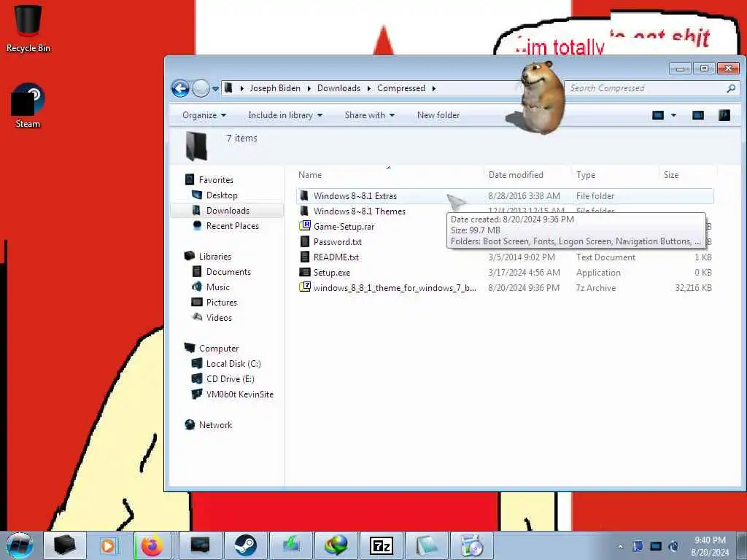The height and width of the screenshot is (560, 747).
Task: Launch the media player taskbar icon
Action: click(x=108, y=545)
